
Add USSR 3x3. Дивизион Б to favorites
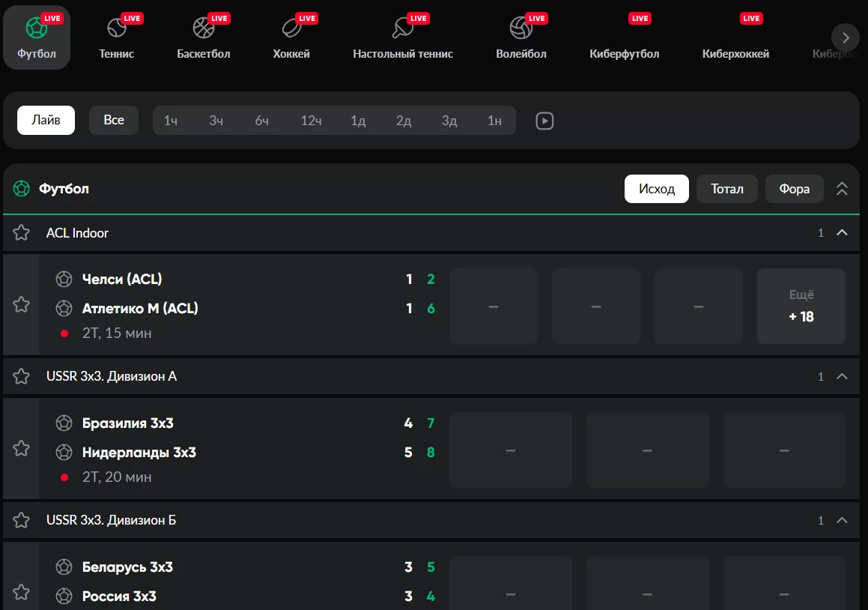pyautogui.click(x=21, y=520)
